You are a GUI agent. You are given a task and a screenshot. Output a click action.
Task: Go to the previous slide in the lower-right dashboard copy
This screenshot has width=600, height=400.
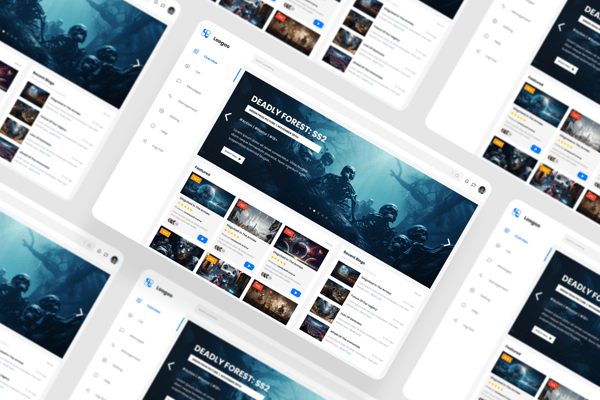[539, 296]
